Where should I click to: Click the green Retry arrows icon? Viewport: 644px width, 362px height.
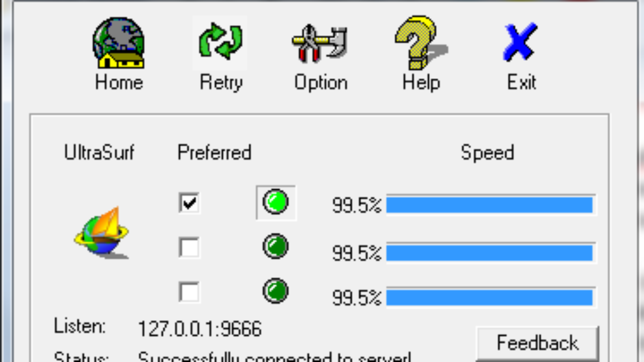tap(220, 43)
